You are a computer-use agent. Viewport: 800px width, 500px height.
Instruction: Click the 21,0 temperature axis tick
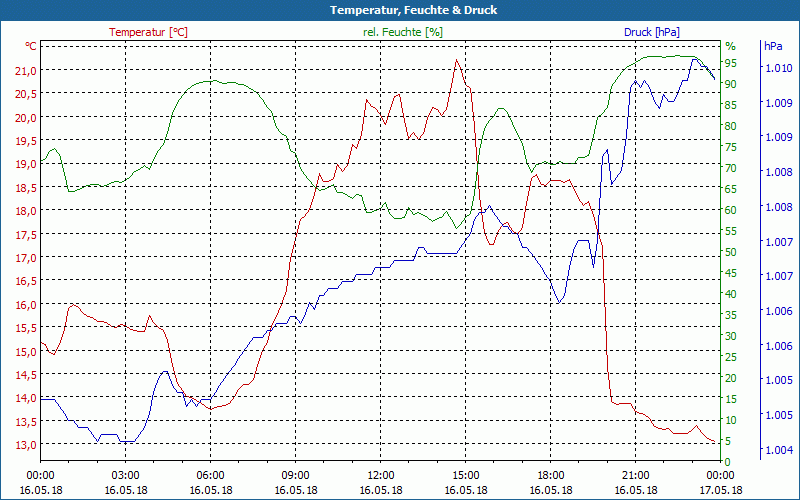pyautogui.click(x=26, y=70)
